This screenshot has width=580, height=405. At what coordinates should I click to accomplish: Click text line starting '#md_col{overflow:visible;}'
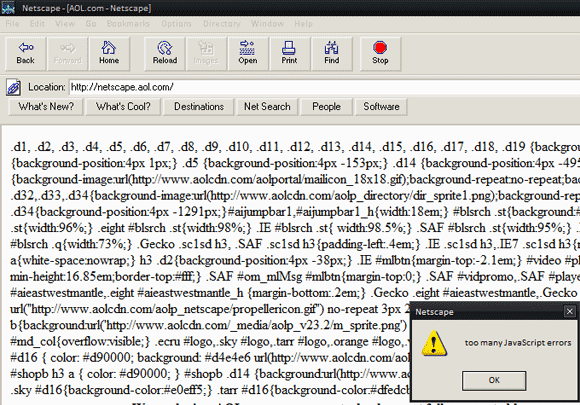click(x=210, y=341)
